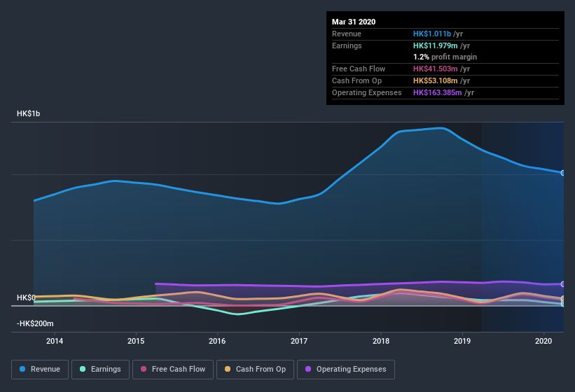Image resolution: width=575 pixels, height=392 pixels.
Task: Click the 2016 x-axis label
Action: 217,341
